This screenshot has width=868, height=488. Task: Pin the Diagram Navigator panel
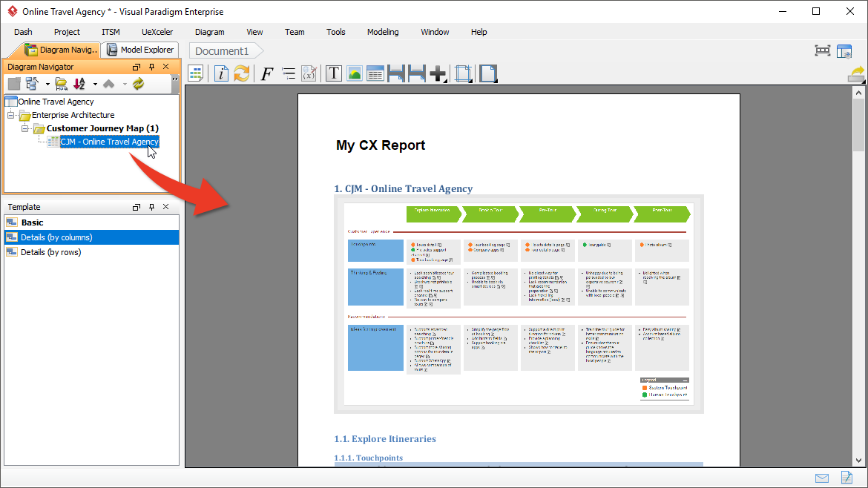click(x=151, y=67)
